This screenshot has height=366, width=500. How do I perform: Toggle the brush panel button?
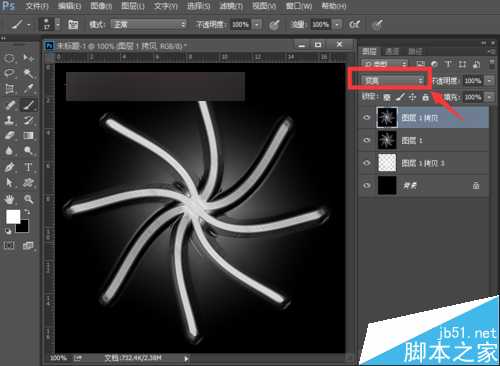click(73, 25)
